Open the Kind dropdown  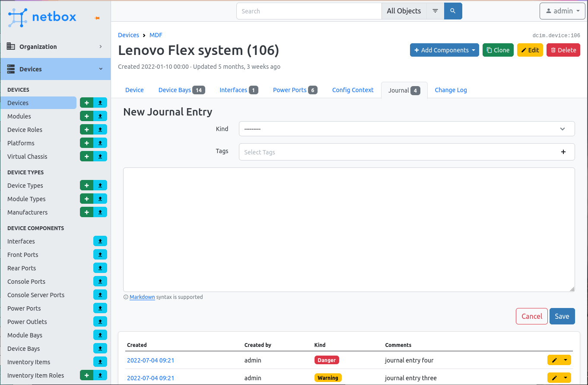coord(406,128)
